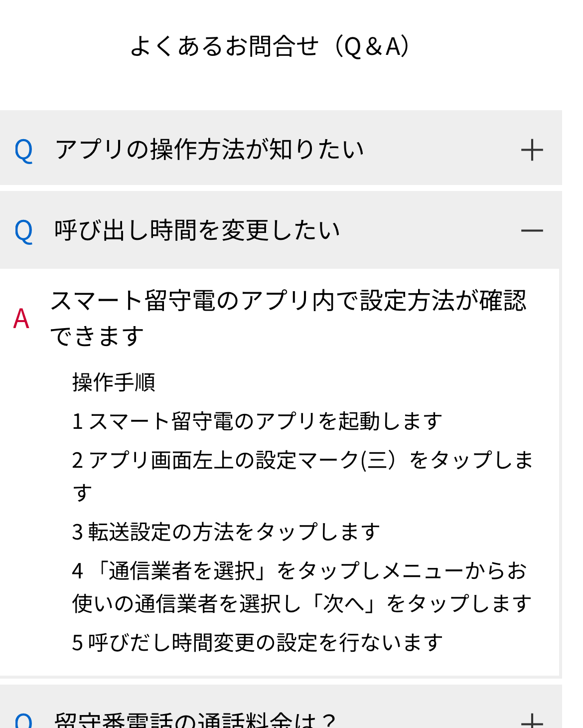This screenshot has height=728, width=583.
Task: Click step 5 呼びだし時間変更の設定を行ないます
Action: (257, 643)
